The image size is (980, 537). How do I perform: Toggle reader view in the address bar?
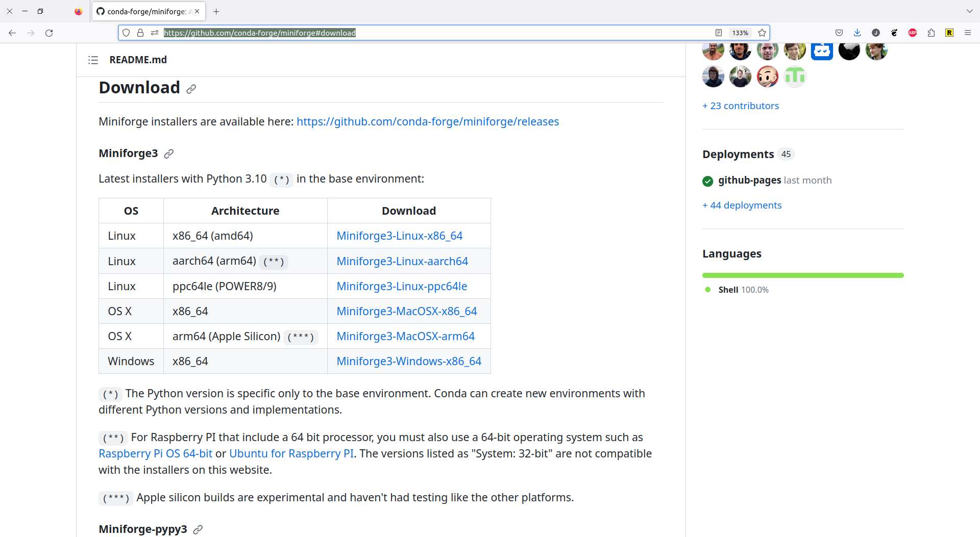coord(719,33)
